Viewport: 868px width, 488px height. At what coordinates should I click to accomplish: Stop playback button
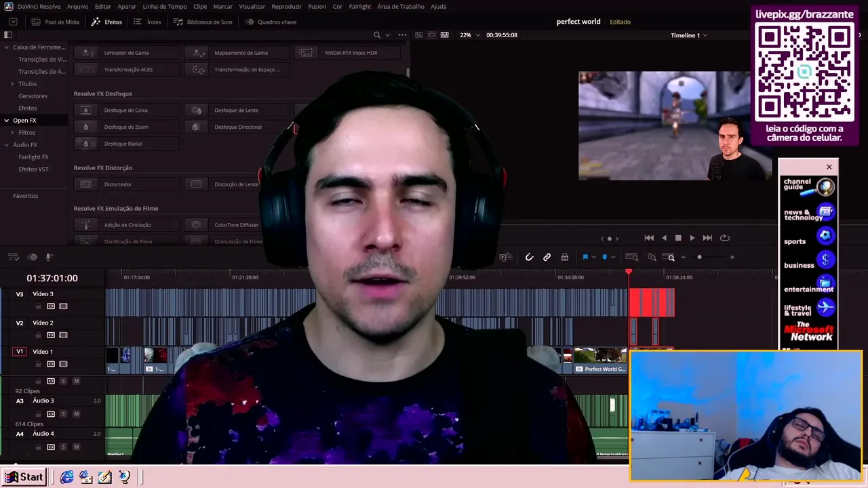click(678, 238)
